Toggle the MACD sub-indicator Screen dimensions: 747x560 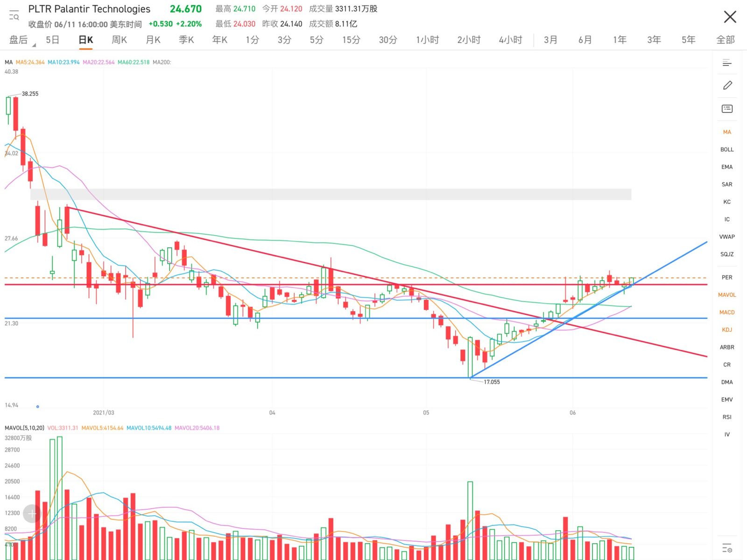coord(727,313)
